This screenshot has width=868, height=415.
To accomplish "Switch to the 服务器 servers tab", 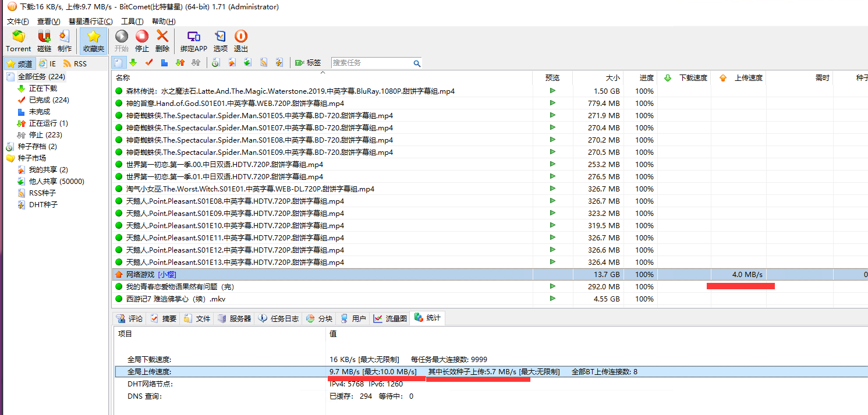I will 234,318.
